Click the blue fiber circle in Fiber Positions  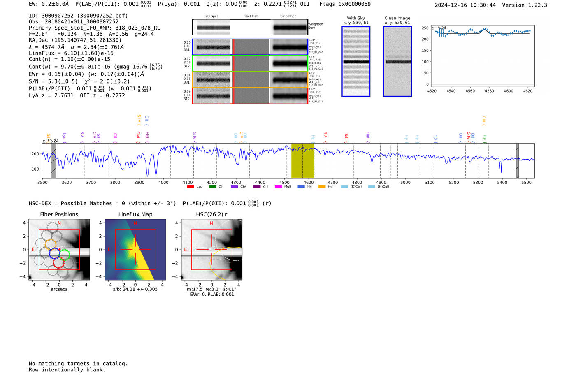[x=54, y=253]
